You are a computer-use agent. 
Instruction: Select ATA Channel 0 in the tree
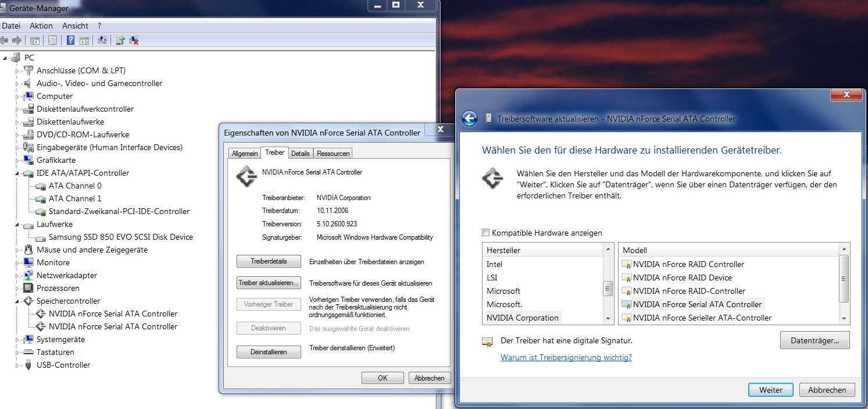(x=74, y=186)
